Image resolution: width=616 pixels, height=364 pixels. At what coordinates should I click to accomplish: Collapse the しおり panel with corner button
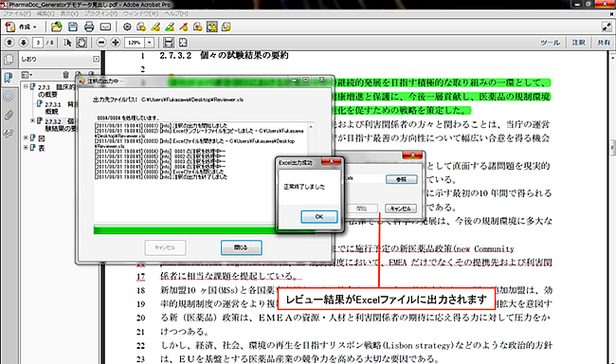(97, 59)
